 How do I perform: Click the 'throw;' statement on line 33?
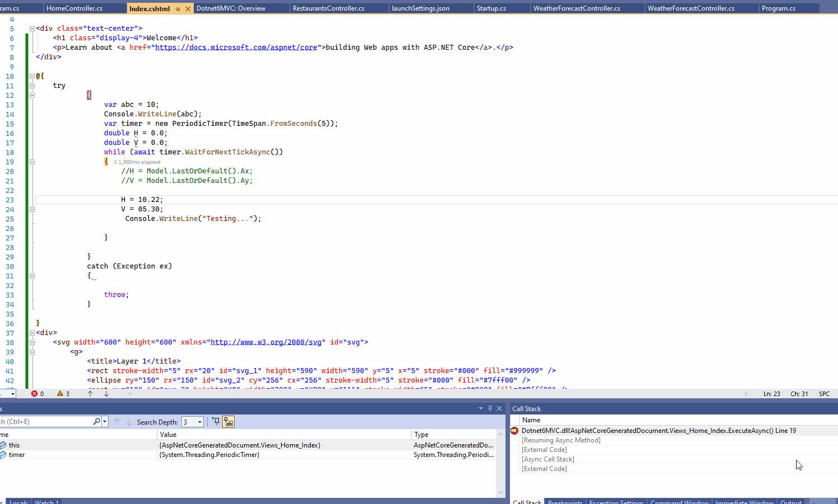coord(116,295)
